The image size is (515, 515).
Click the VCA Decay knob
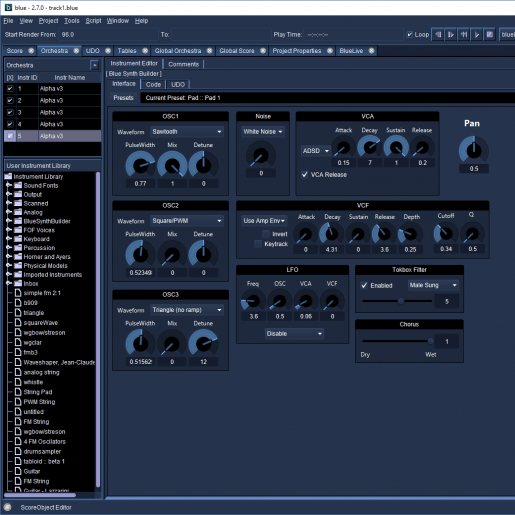tap(370, 147)
